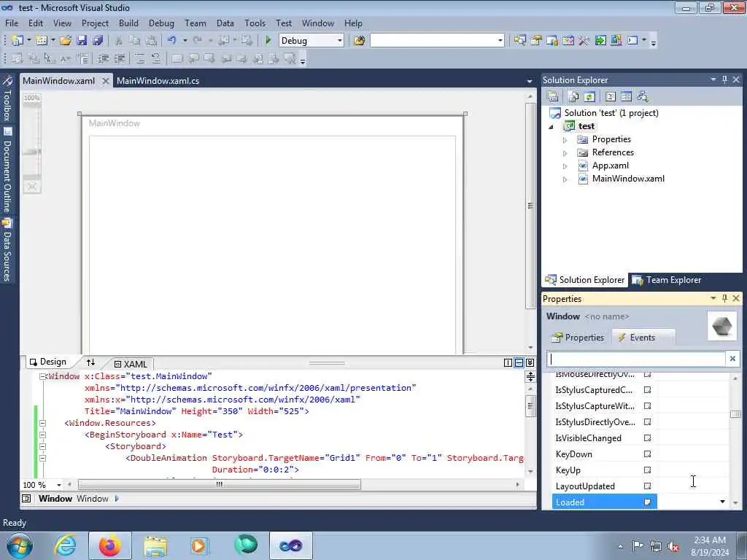Collapse the XAML pane icon
The image size is (747, 560).
[530, 363]
